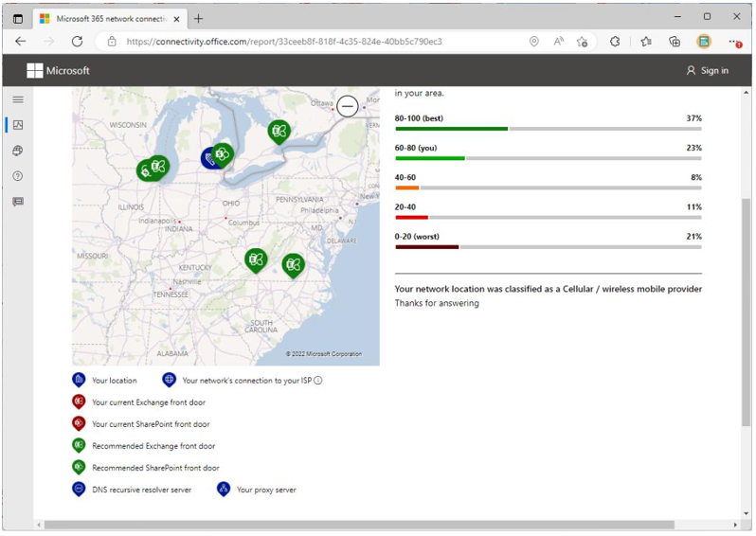756x536 pixels.
Task: Click the scroll-up arrow of vertical scrollbar
Action: click(x=747, y=92)
